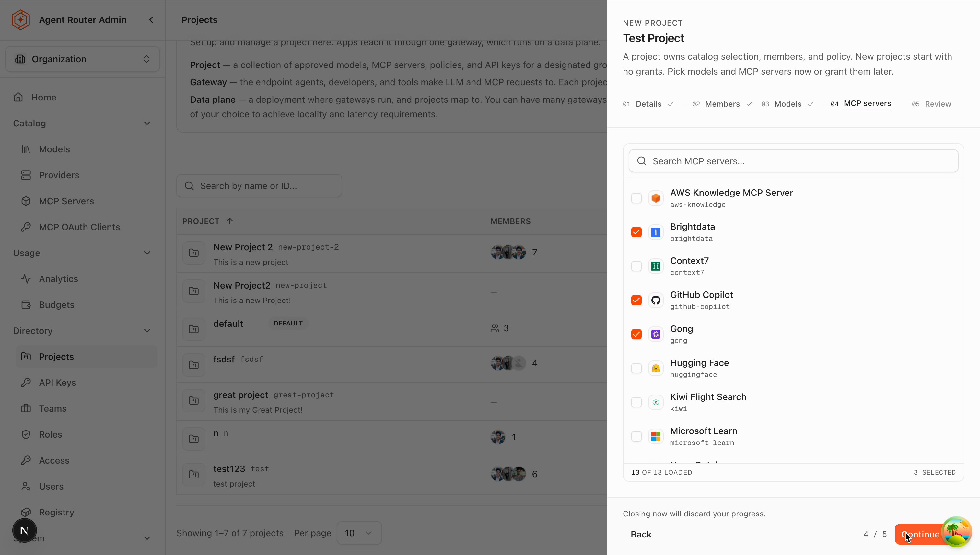Viewport: 980px width, 555px height.
Task: Open the great project row
Action: point(391,401)
